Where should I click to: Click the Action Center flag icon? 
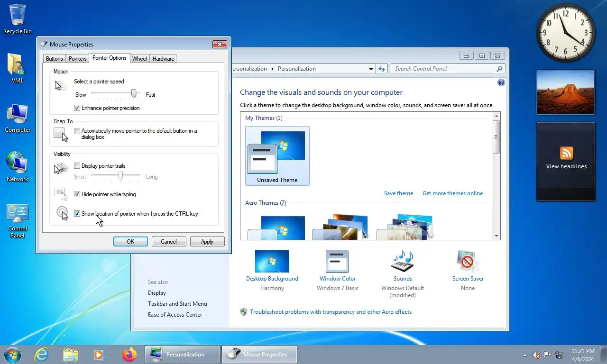[x=548, y=355]
